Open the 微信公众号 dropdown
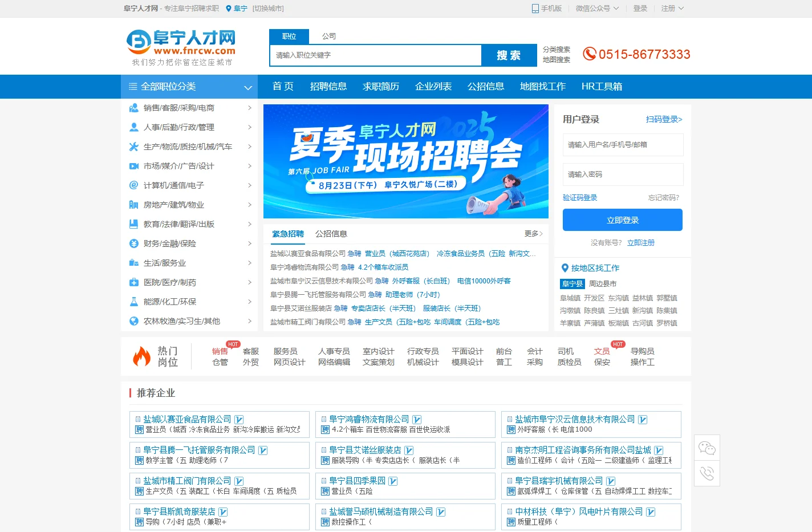 pos(597,9)
